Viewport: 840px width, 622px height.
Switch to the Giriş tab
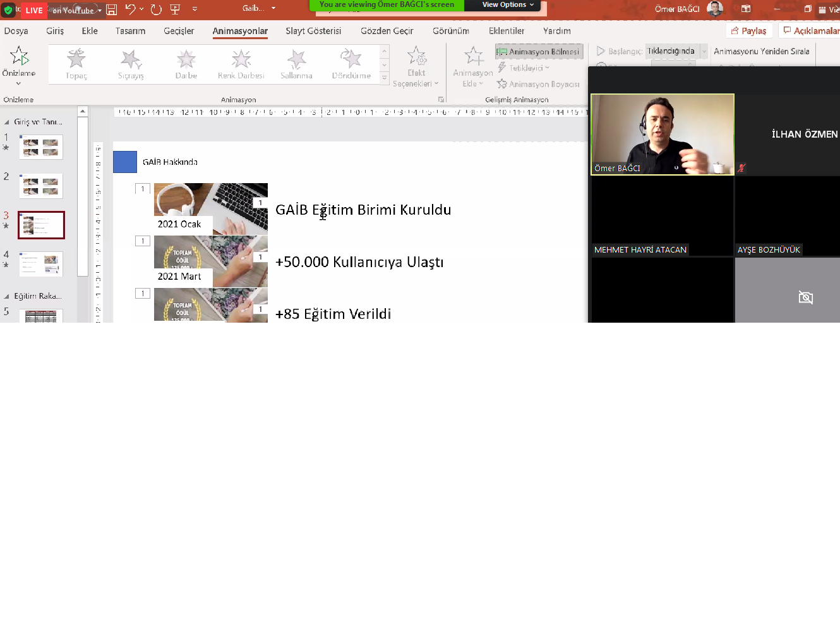click(x=55, y=31)
